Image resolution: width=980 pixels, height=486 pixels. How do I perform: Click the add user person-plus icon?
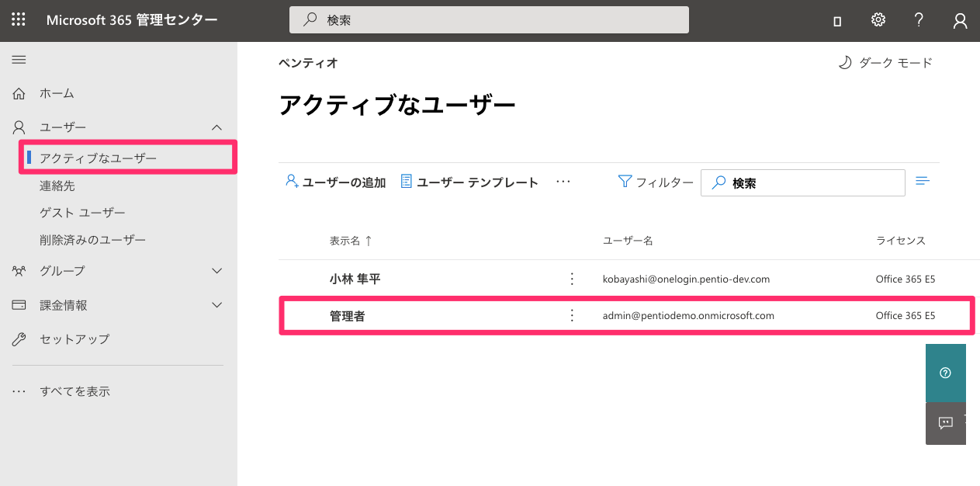click(x=292, y=181)
